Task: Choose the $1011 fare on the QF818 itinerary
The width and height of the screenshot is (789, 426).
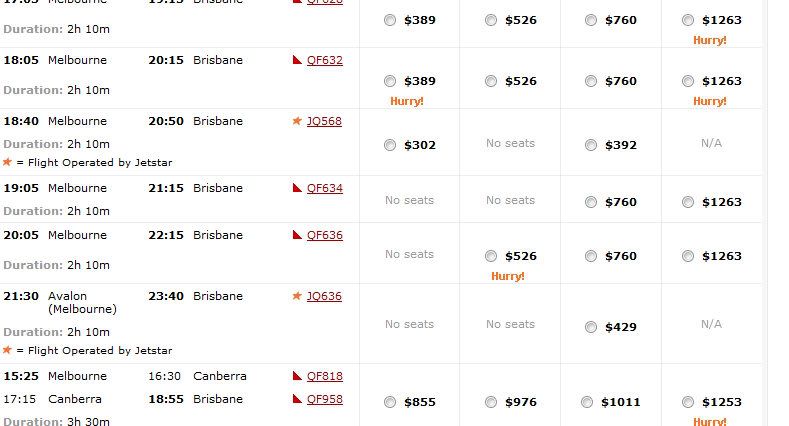Action: 587,402
